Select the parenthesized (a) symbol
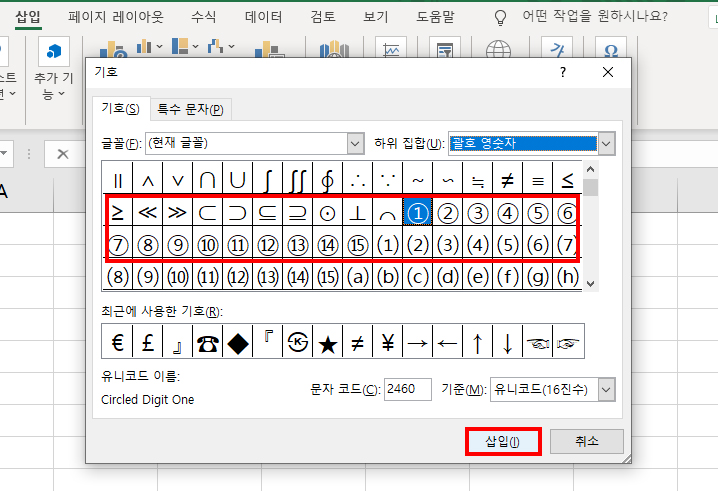718x491 pixels. [x=358, y=277]
